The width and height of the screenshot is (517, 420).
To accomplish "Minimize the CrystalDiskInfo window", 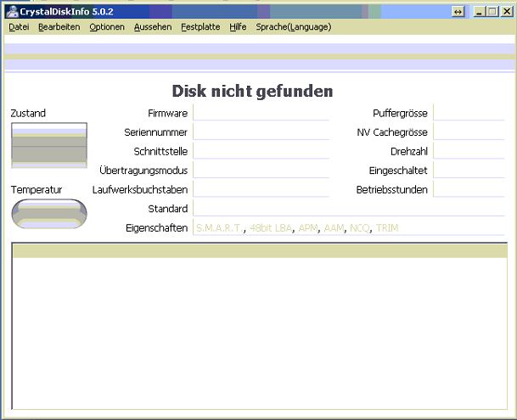I will tap(480, 11).
